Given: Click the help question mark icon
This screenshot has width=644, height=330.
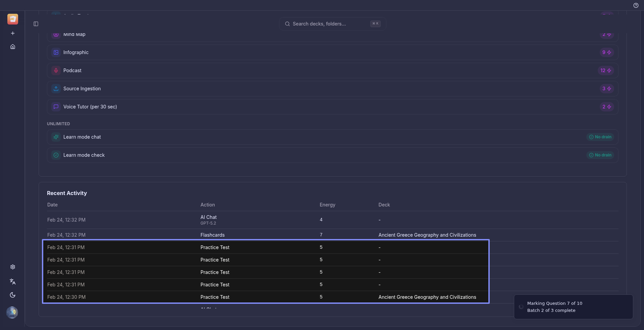Looking at the screenshot, I should (x=636, y=5).
